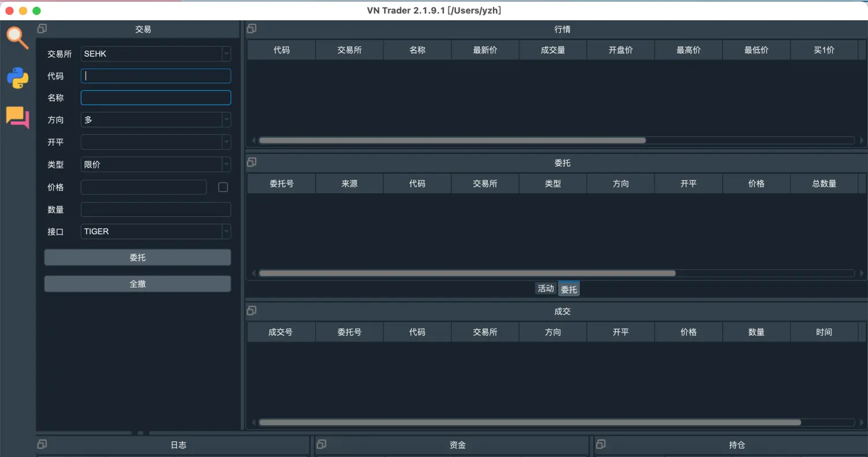
Task: Click the 全撤 cancel all button
Action: pyautogui.click(x=138, y=284)
